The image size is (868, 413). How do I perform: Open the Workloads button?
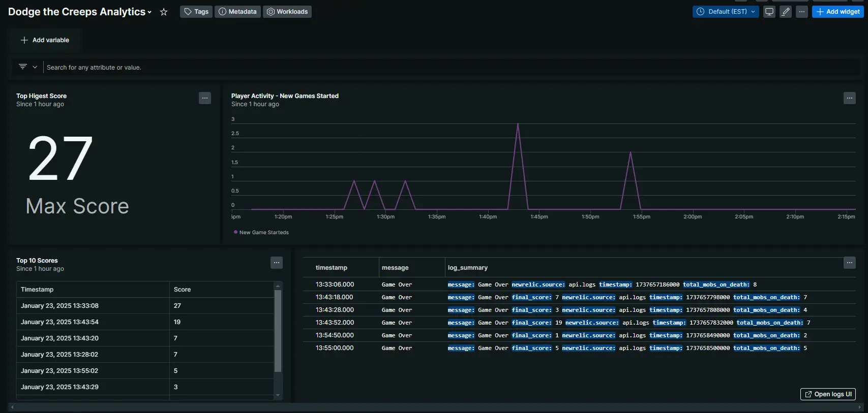[x=287, y=12]
